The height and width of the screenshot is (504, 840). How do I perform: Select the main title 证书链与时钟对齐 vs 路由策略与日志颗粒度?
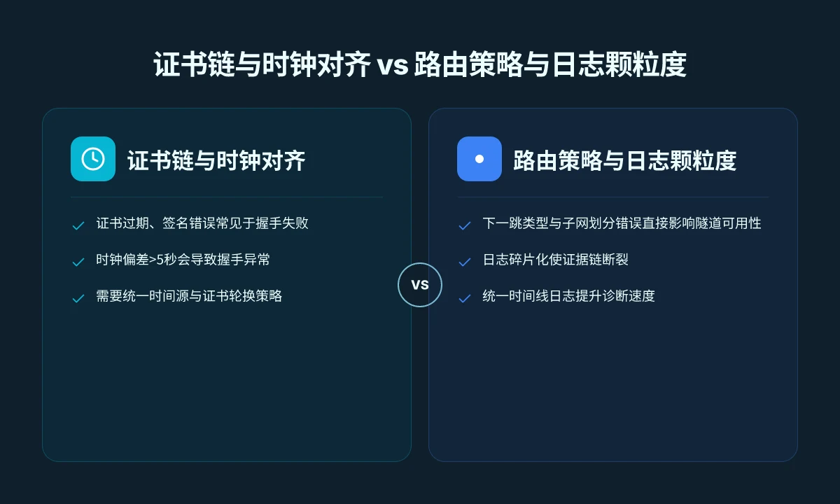(x=420, y=64)
